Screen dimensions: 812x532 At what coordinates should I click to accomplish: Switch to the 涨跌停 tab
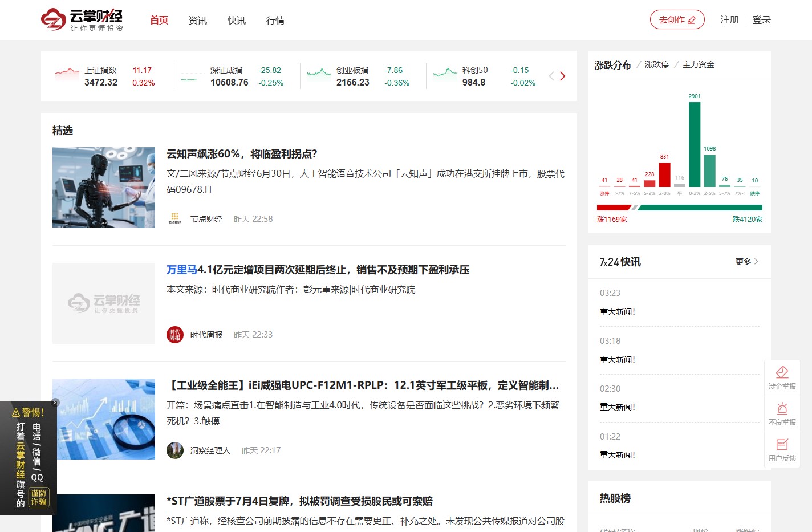(657, 64)
